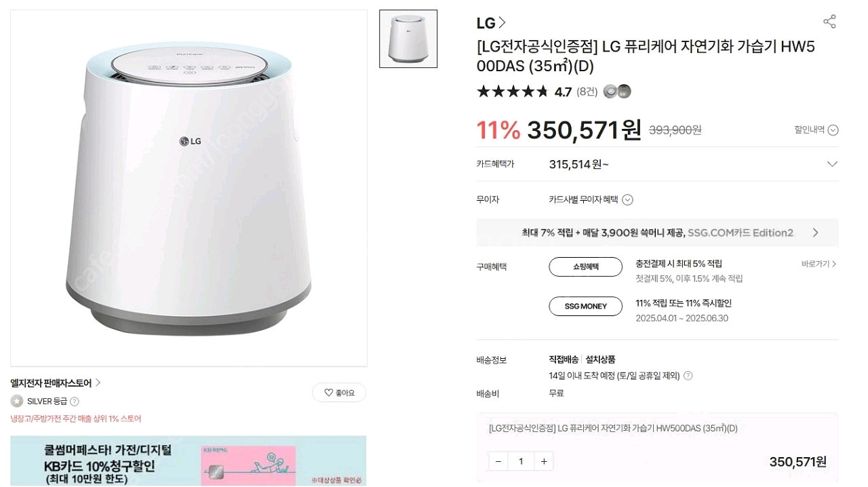
Task: Click the product thumbnail above the title
Action: coord(408,40)
